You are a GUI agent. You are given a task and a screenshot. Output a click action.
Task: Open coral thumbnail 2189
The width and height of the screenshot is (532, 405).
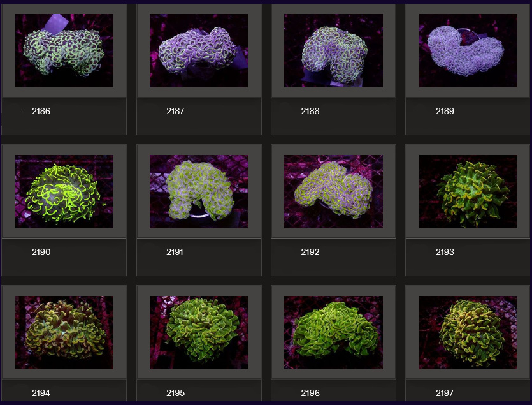pyautogui.click(x=468, y=50)
